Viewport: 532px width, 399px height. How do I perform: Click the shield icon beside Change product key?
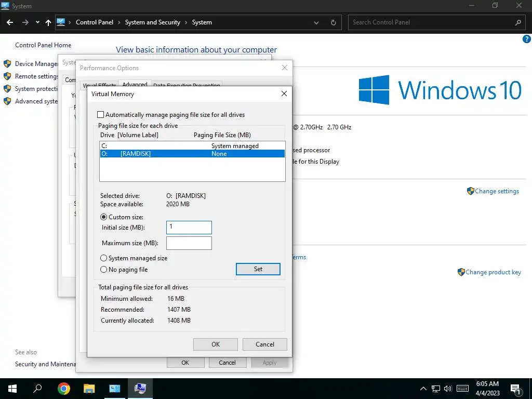[461, 272]
